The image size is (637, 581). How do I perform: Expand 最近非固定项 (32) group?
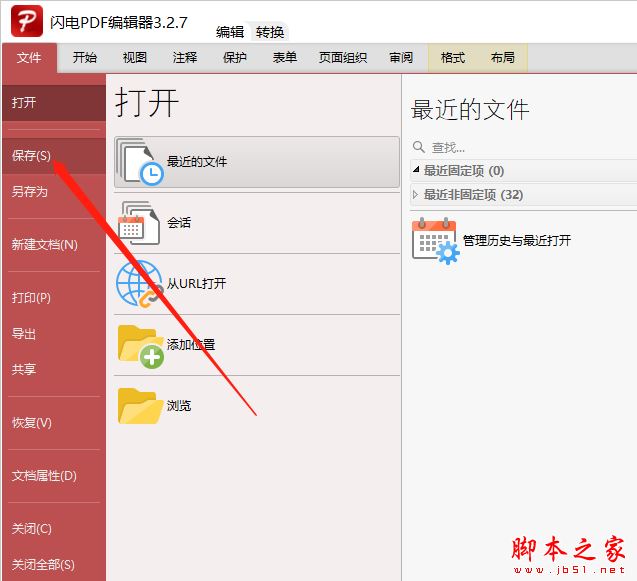click(415, 195)
